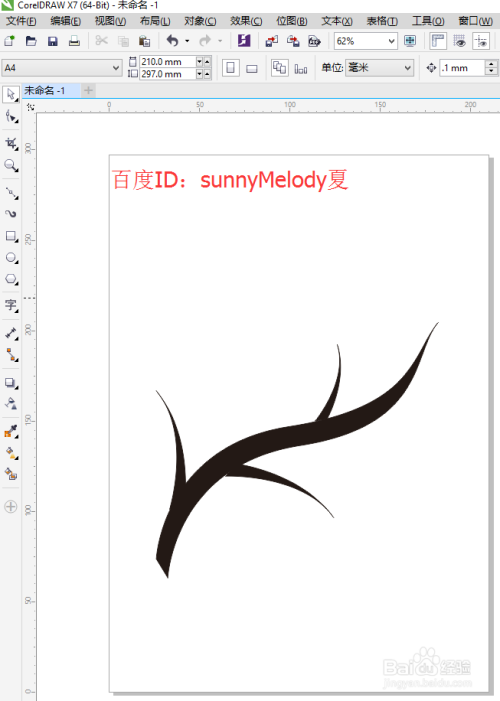This screenshot has height=701, width=500.
Task: Open the redo history dropdown arrow
Action: 220,41
